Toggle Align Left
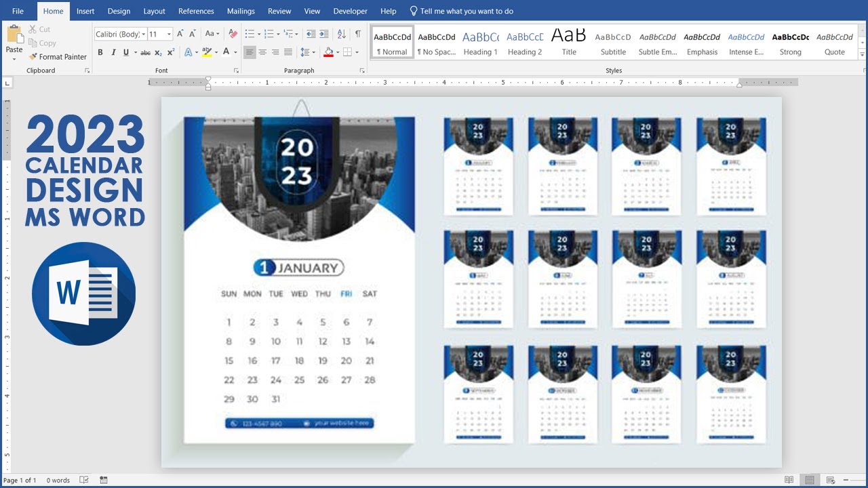Viewport: 868px width, 488px height. tap(250, 52)
